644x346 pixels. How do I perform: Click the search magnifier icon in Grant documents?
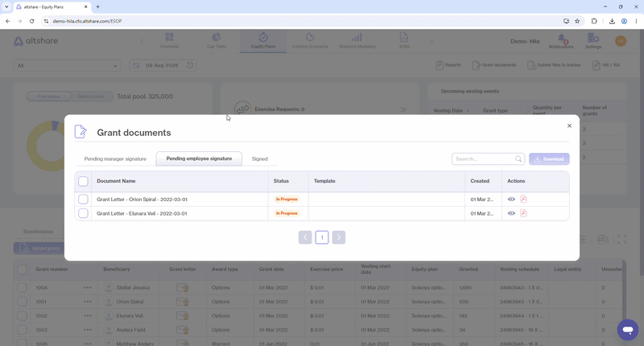click(518, 159)
